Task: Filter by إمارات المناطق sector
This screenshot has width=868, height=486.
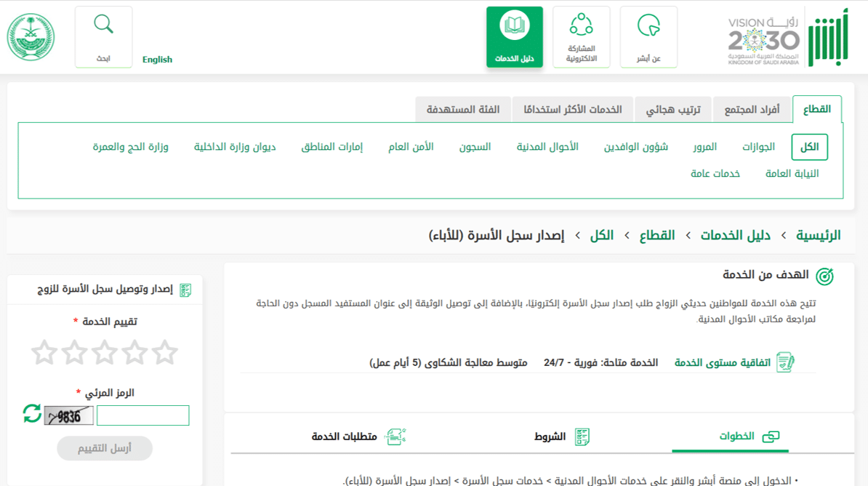Action: [331, 147]
